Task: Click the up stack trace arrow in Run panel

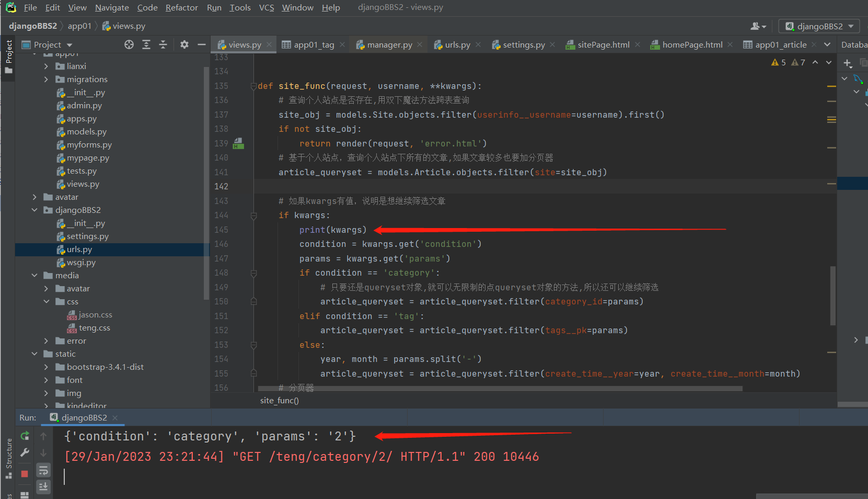Action: coord(43,436)
